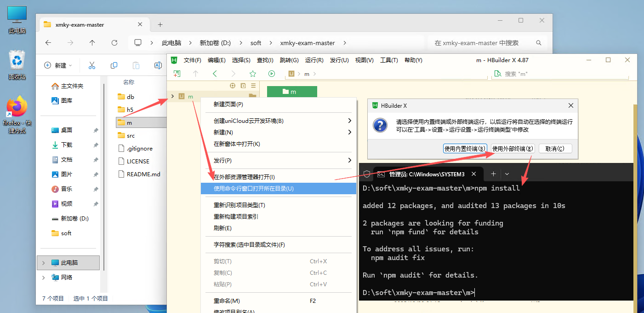644x313 pixels.
Task: Expand the 创建uniCloud云开发环境 submenu
Action: [349, 121]
